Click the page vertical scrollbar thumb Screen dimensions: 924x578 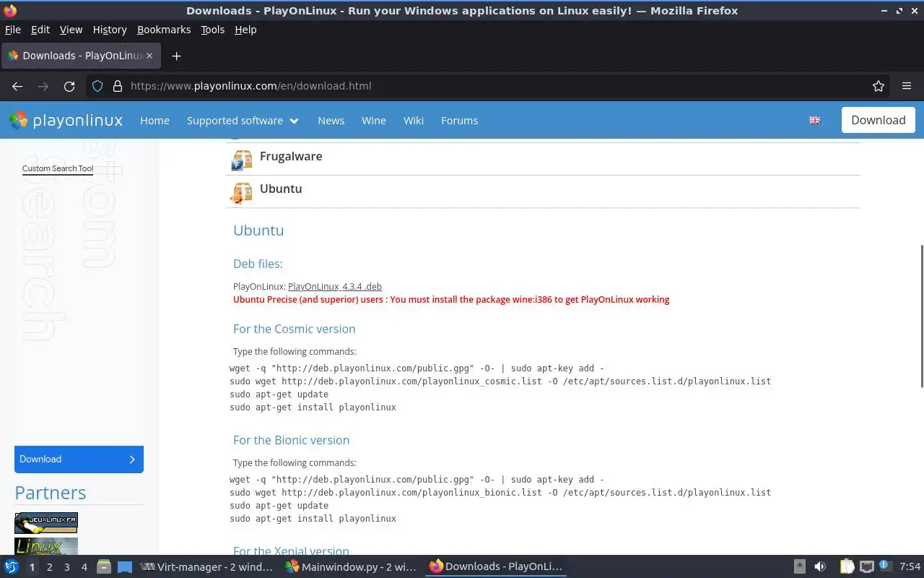(x=921, y=316)
